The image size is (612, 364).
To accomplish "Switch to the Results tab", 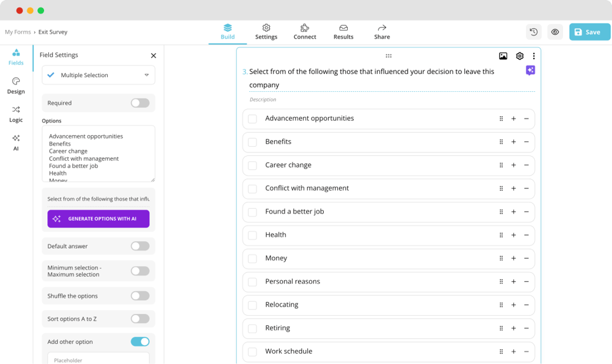I will click(x=343, y=32).
